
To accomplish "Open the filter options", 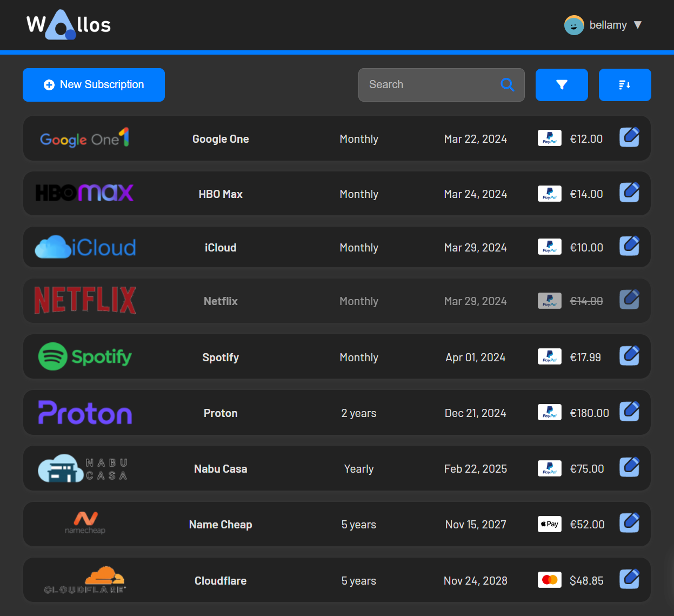I will click(x=562, y=84).
